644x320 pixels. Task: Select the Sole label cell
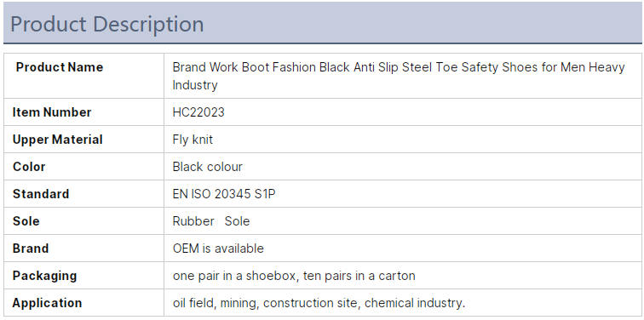[83, 221]
